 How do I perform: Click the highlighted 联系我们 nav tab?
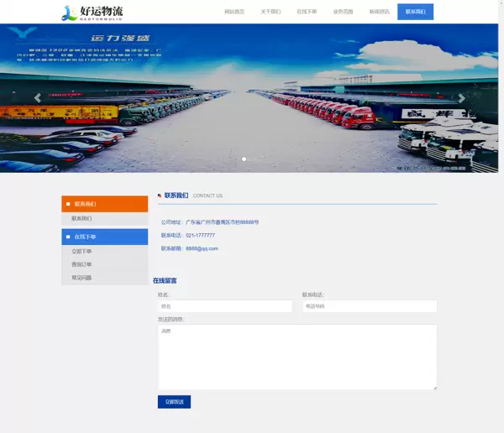point(415,12)
